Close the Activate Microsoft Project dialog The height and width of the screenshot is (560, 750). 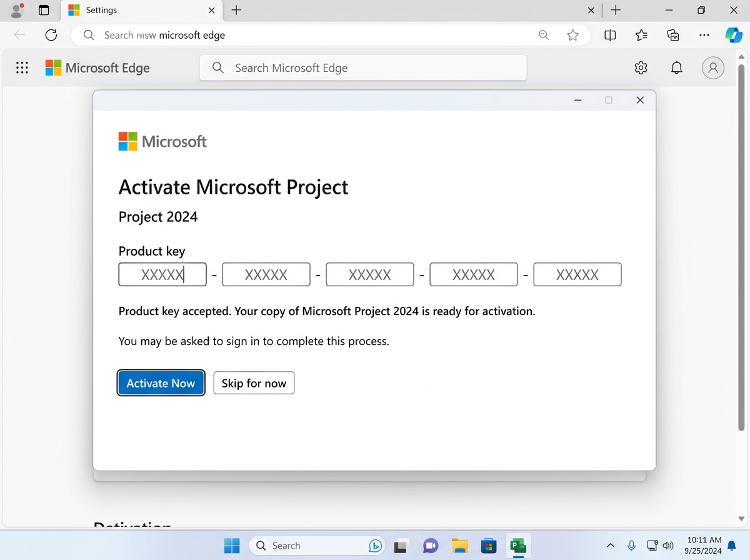click(639, 100)
